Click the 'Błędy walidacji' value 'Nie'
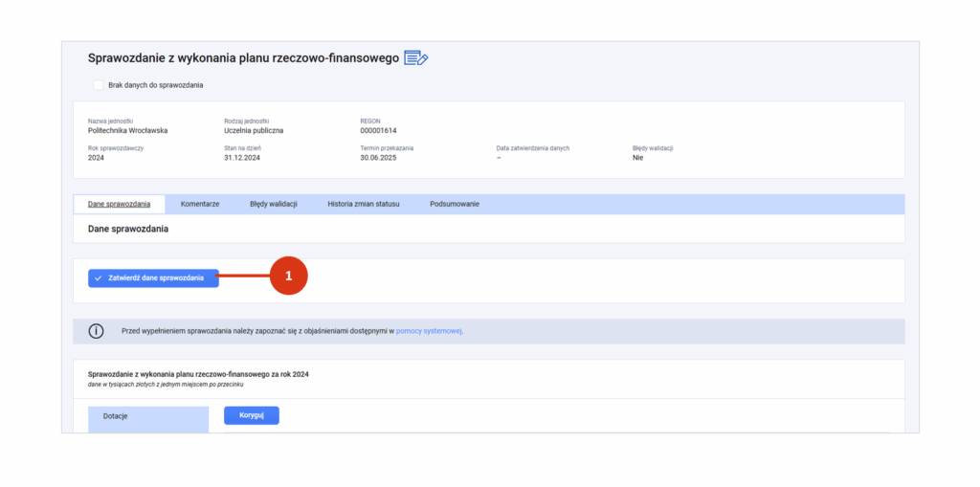The height and width of the screenshot is (487, 980). point(637,158)
